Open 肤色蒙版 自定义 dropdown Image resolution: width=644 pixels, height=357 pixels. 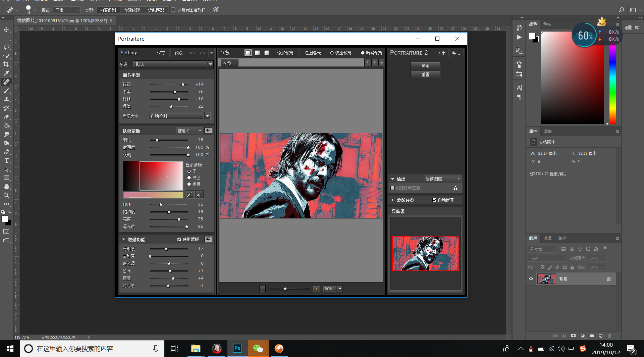pos(190,131)
